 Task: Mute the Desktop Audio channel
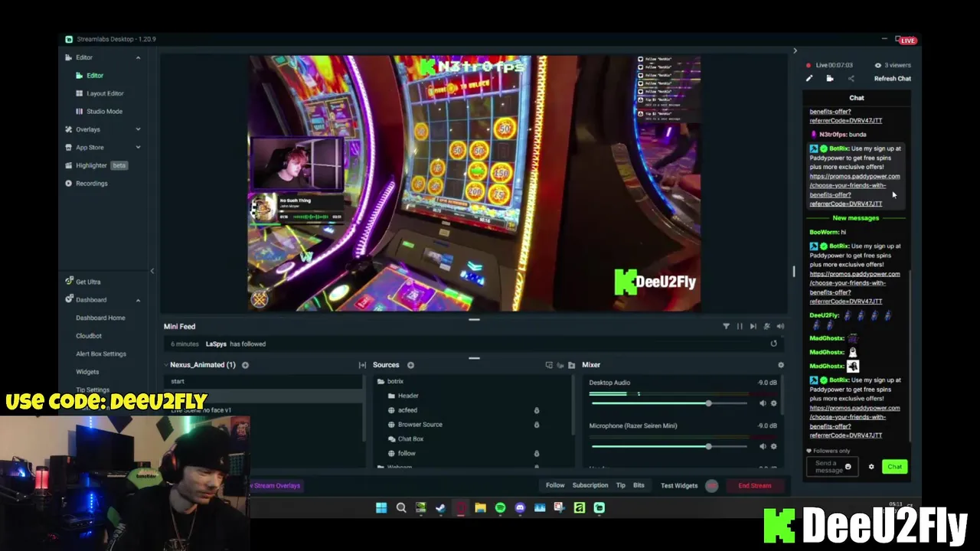click(763, 403)
